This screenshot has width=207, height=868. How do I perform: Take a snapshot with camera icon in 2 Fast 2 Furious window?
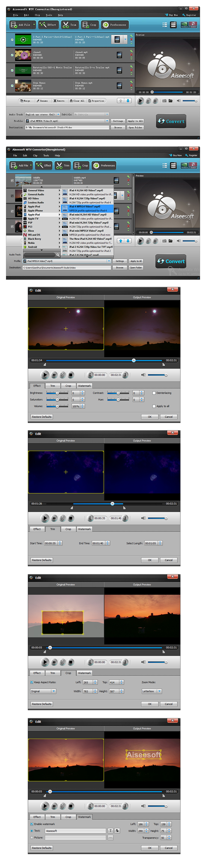(x=164, y=101)
